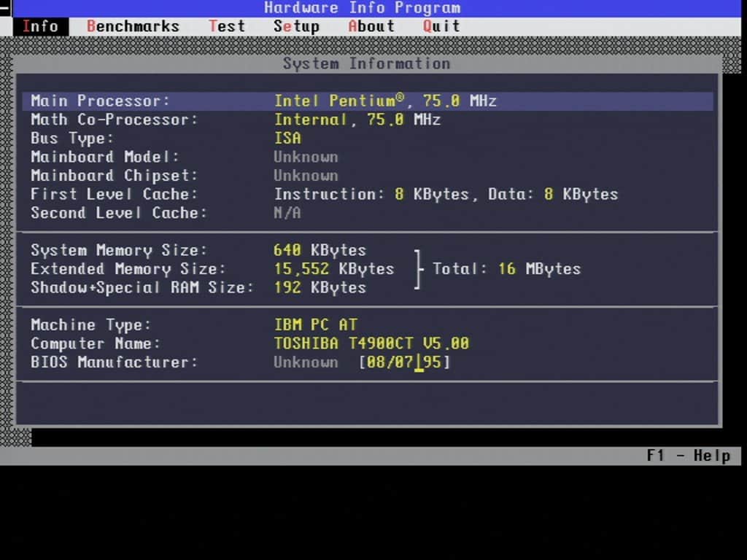
Task: Click the Unknown value for BIOS Manufacturer
Action: click(x=306, y=362)
